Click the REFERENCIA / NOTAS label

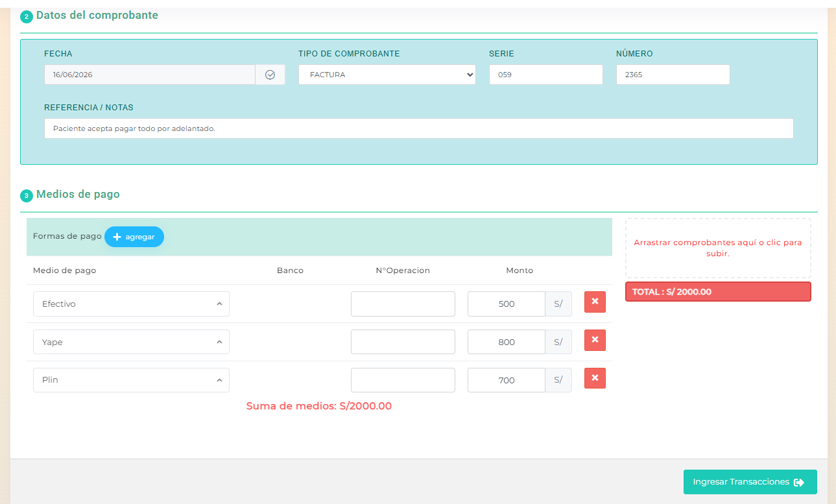pos(89,108)
